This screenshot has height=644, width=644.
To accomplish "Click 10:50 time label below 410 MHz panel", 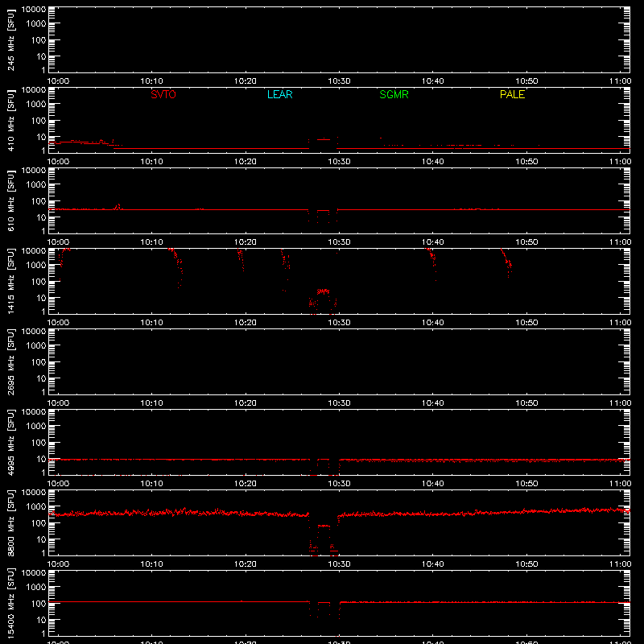I will [x=526, y=162].
